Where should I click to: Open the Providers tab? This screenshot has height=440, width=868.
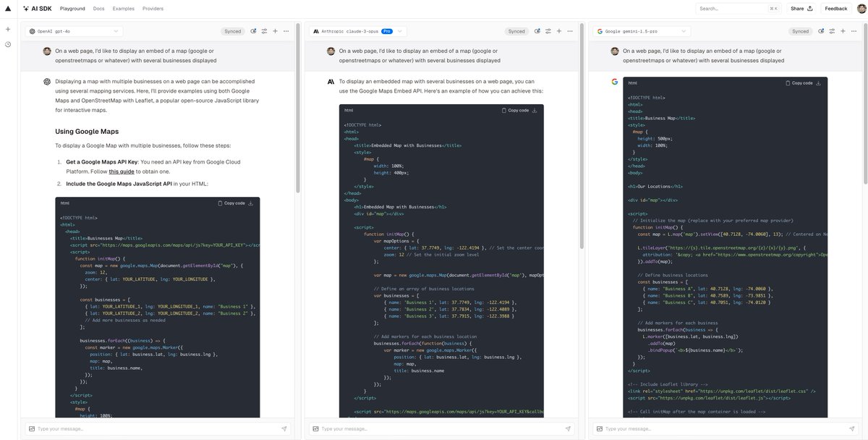(153, 9)
